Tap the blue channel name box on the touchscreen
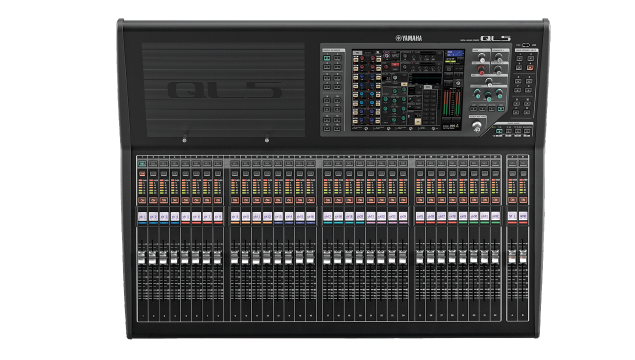 point(455,53)
